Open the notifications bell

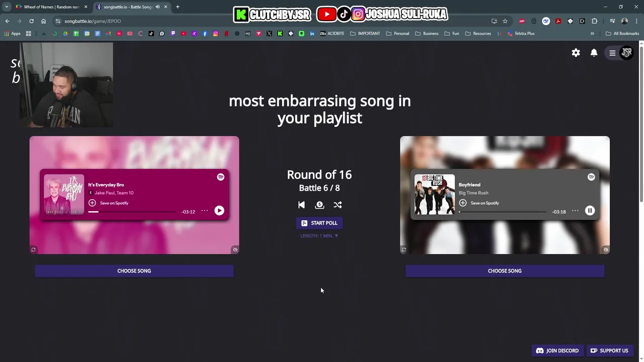click(x=594, y=53)
